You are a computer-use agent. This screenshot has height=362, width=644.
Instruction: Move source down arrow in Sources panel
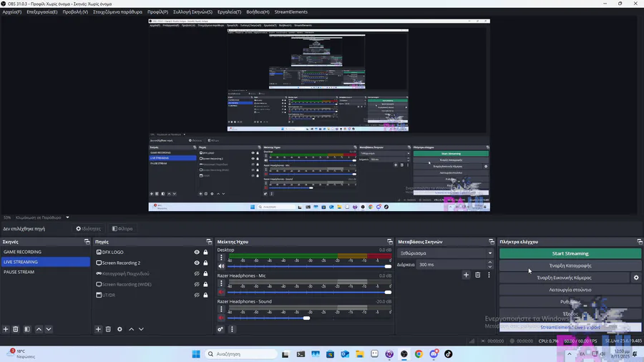point(141,329)
